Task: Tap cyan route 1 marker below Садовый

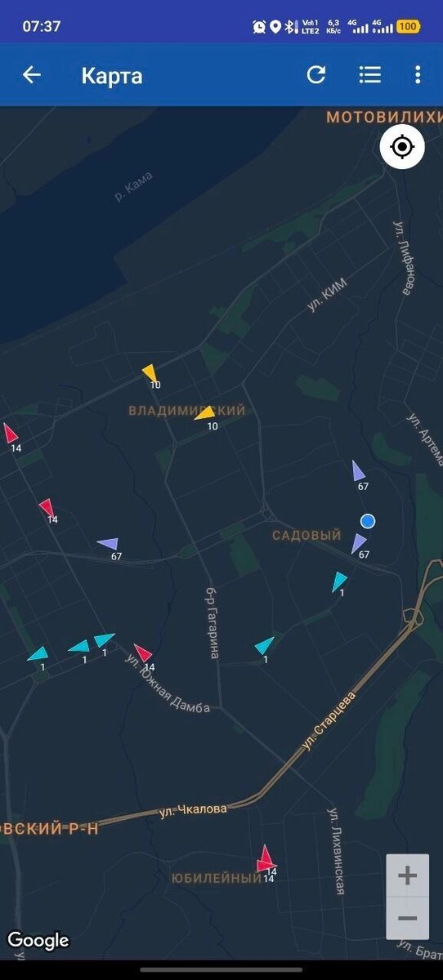Action: point(339,581)
